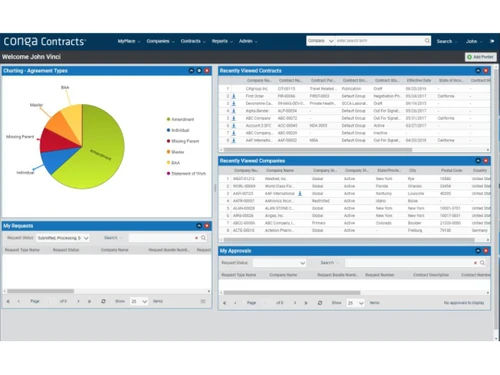Click in the My Requests search field
Viewport: 500px width, 375px height.
click(161, 238)
